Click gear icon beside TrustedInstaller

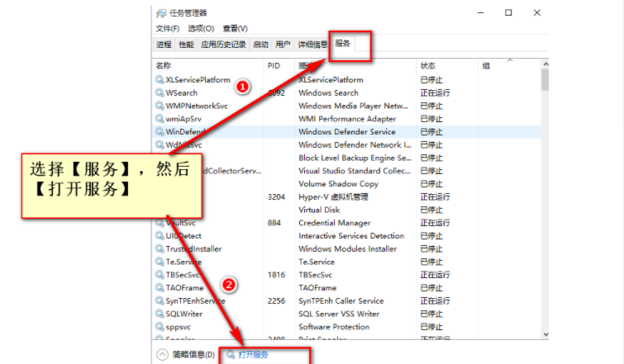160,248
